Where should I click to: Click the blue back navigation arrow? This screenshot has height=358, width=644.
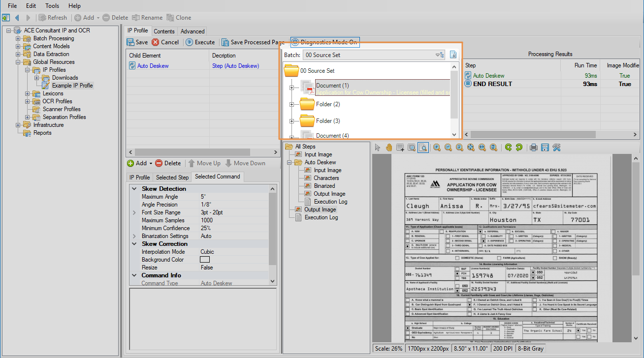click(17, 18)
